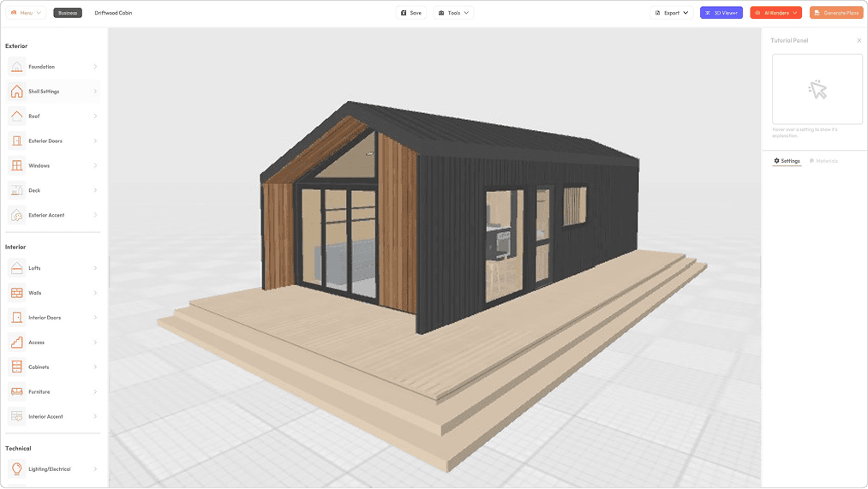The height and width of the screenshot is (489, 868).
Task: Switch to the Materials tab
Action: [823, 161]
